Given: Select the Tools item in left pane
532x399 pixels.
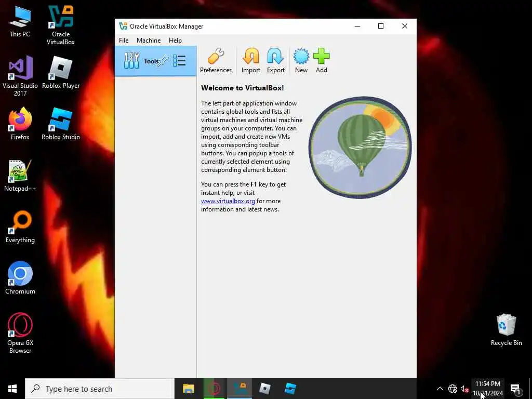Looking at the screenshot, I should click(156, 61).
